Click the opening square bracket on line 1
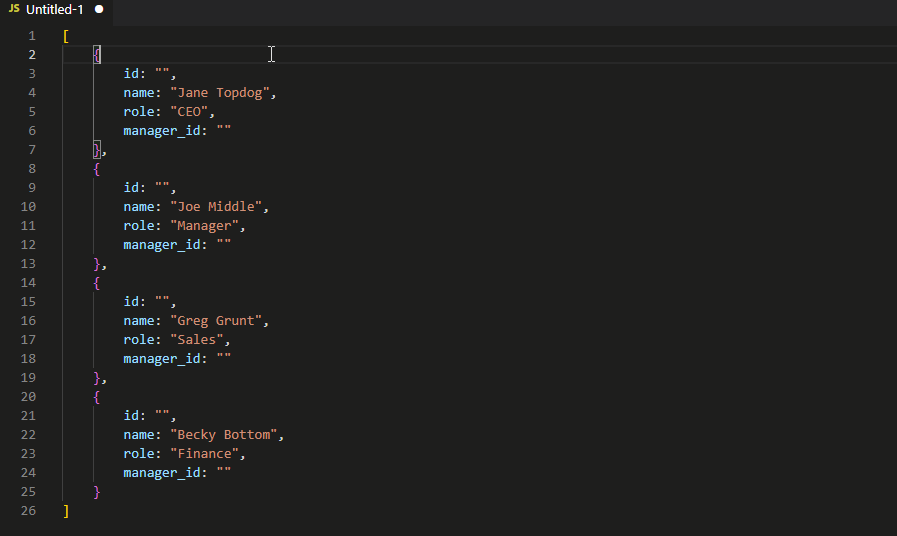The height and width of the screenshot is (536, 897). pos(66,36)
